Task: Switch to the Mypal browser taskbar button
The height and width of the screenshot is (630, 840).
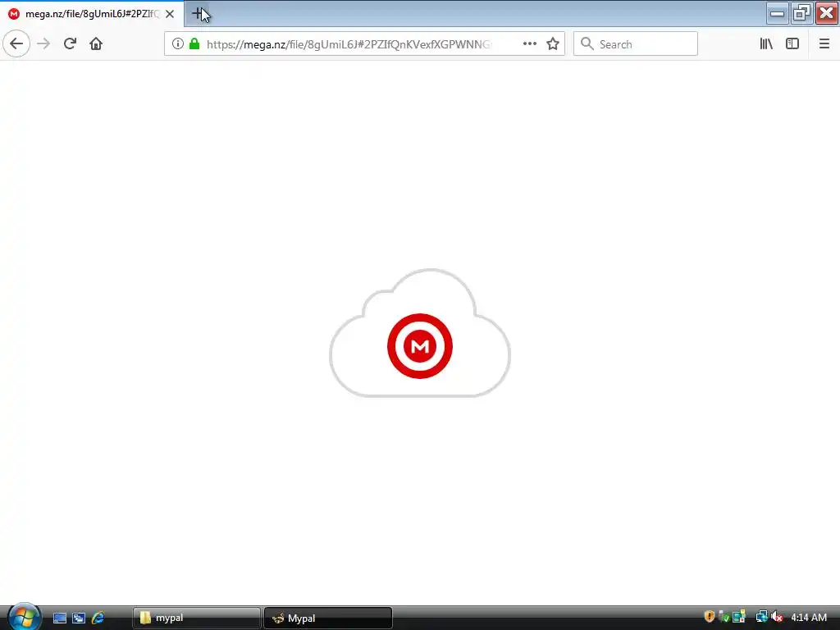Action: click(328, 619)
